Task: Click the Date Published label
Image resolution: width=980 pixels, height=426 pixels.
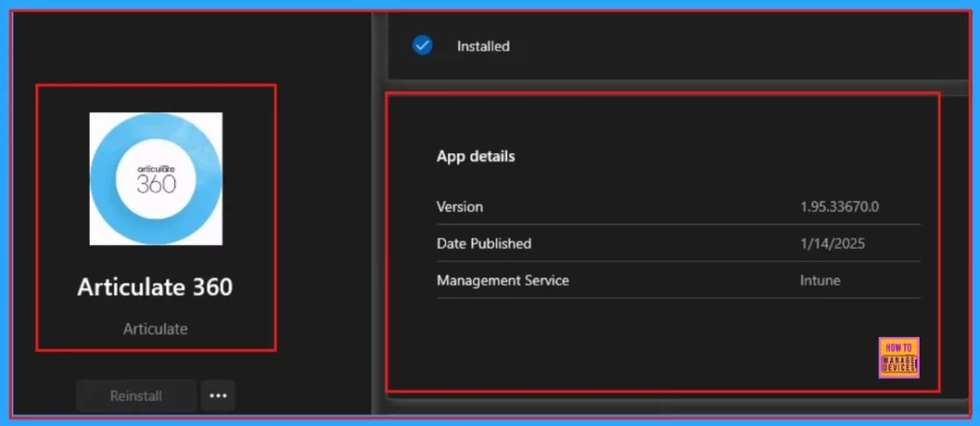Action: (x=483, y=243)
